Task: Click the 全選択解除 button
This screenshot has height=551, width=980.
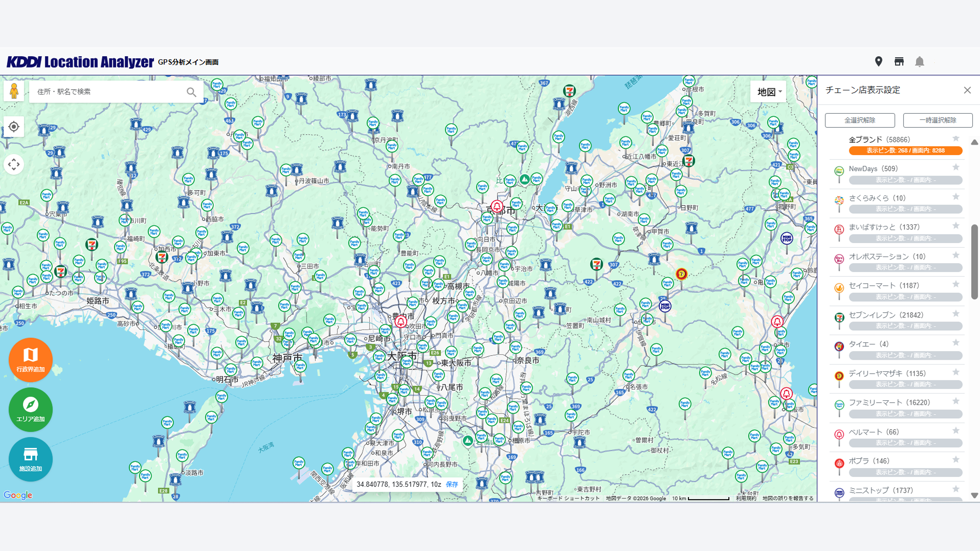Action: point(860,120)
